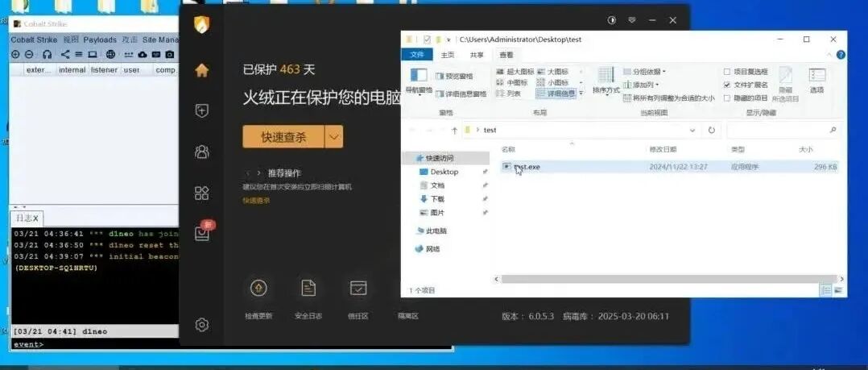Open 添加列 dropdown

(642, 85)
